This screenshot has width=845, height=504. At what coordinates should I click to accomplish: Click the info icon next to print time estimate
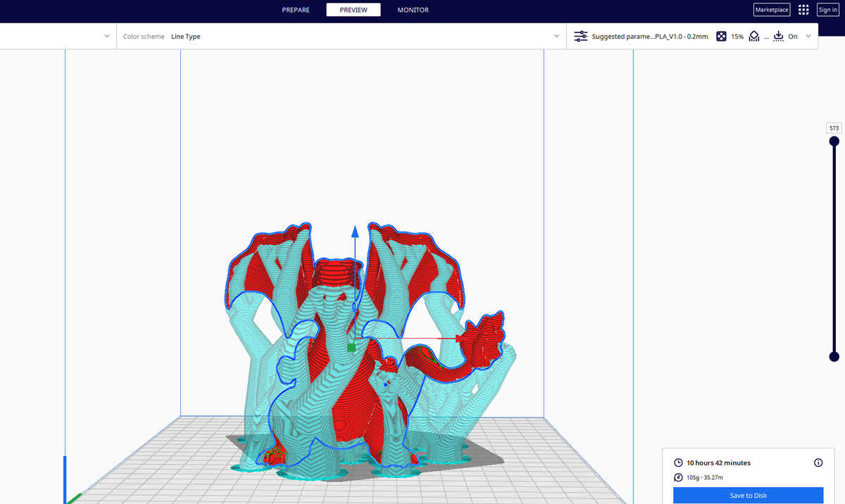818,462
